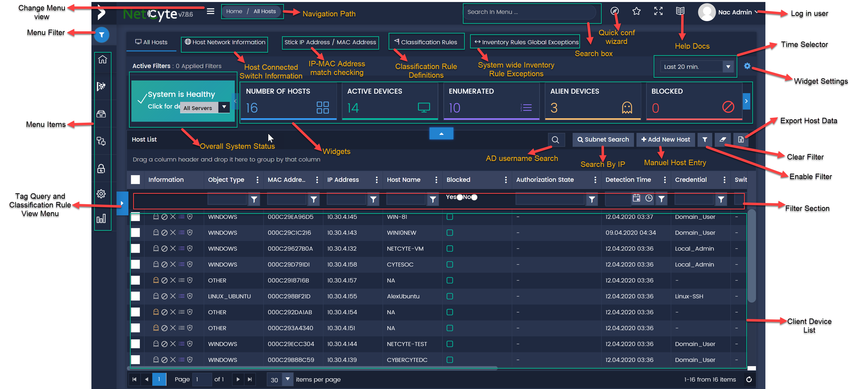
Task: Click alien ghost icon in 10.30.4.157 row
Action: [x=156, y=280]
